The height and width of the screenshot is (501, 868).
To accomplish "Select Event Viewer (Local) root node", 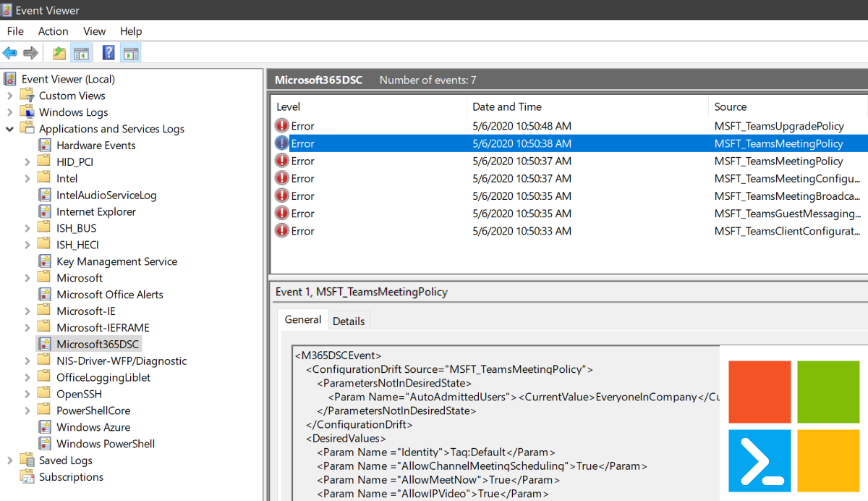I will coord(68,79).
